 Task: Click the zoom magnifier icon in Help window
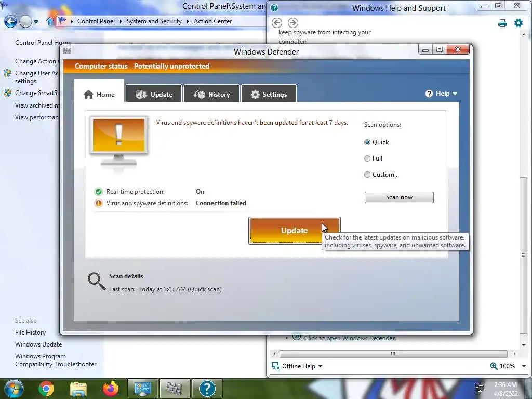(494, 366)
